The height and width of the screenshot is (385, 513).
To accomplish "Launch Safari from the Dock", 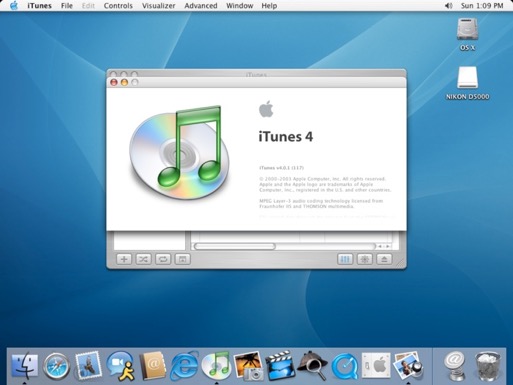I will pos(56,366).
